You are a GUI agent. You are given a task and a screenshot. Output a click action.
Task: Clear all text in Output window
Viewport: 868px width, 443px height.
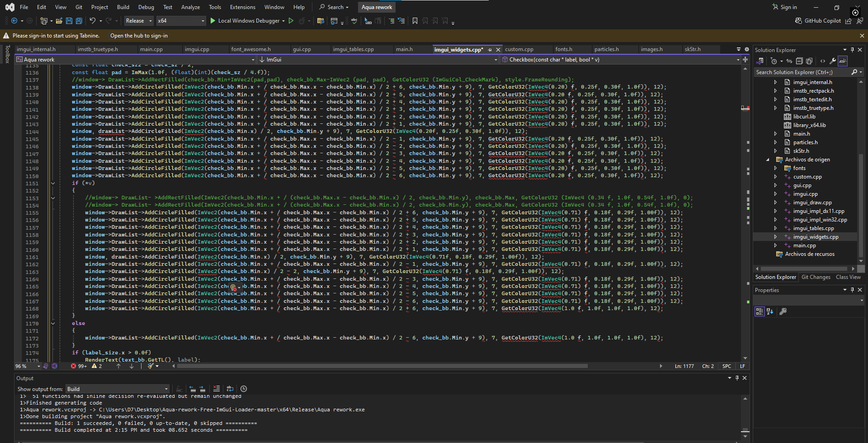[217, 389]
